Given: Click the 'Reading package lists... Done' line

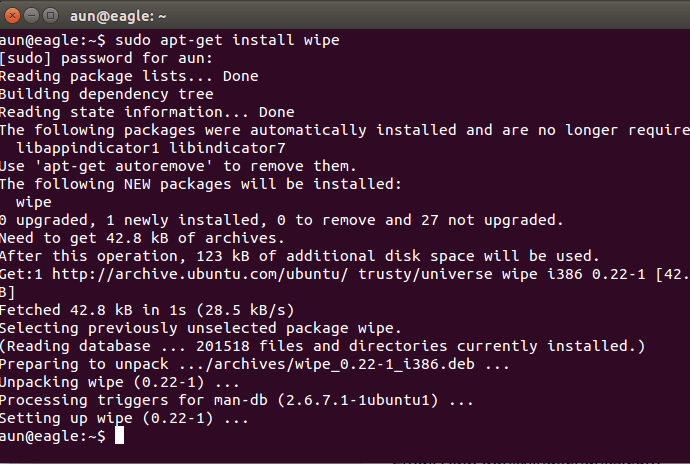Looking at the screenshot, I should (x=129, y=76).
